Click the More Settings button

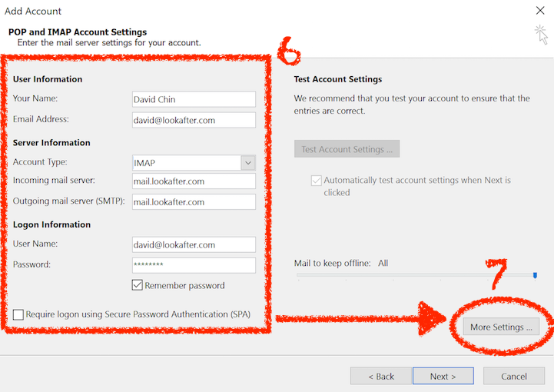point(501,327)
